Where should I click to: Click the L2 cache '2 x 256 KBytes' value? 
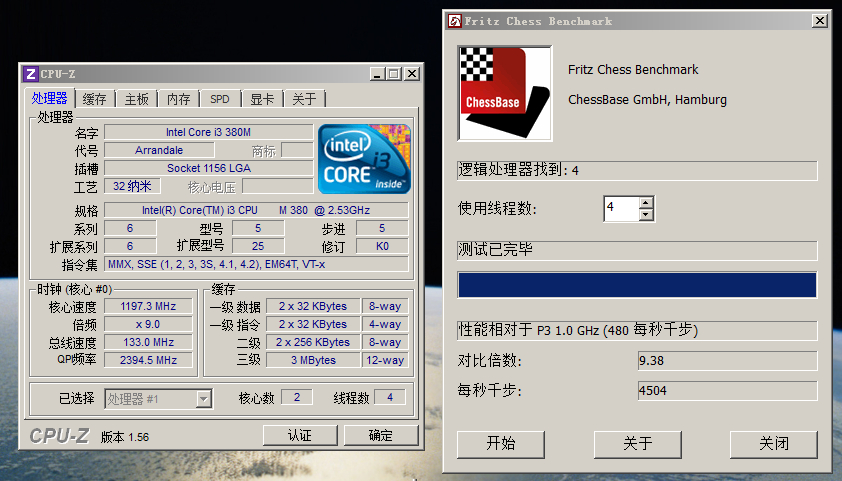pyautogui.click(x=313, y=342)
